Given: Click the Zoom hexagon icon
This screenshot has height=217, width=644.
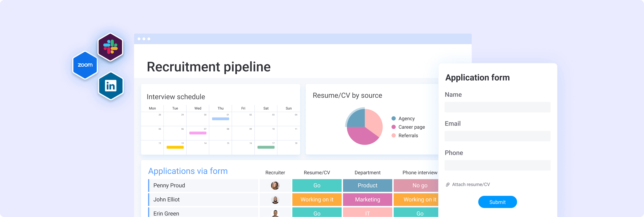Looking at the screenshot, I should [x=85, y=65].
